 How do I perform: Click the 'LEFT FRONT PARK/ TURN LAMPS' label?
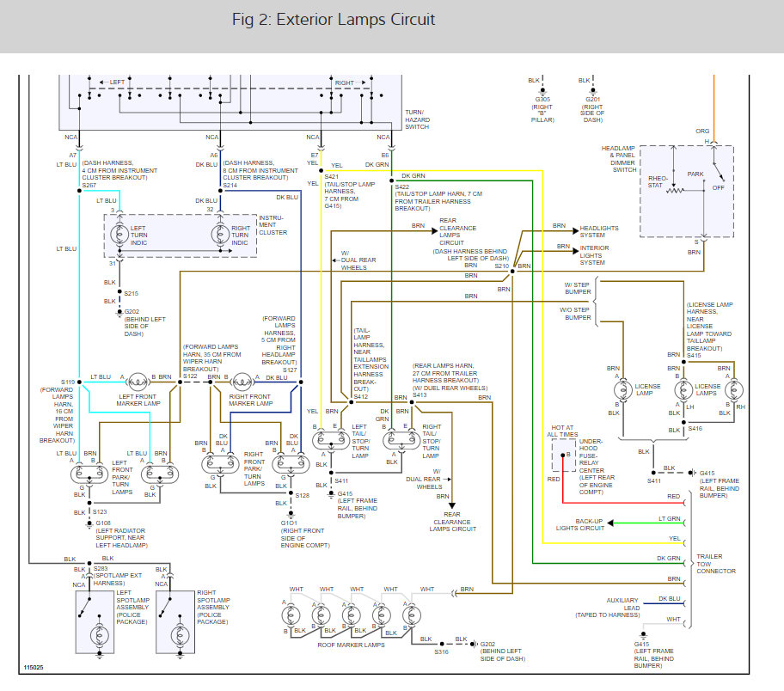coord(122,477)
